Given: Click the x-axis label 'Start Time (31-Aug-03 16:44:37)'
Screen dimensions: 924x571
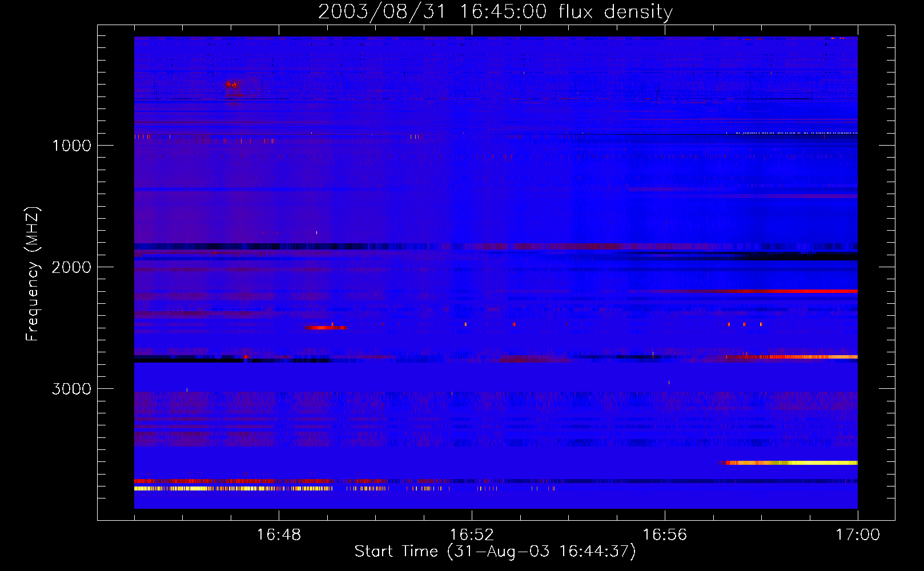Looking at the screenshot, I should [x=495, y=552].
